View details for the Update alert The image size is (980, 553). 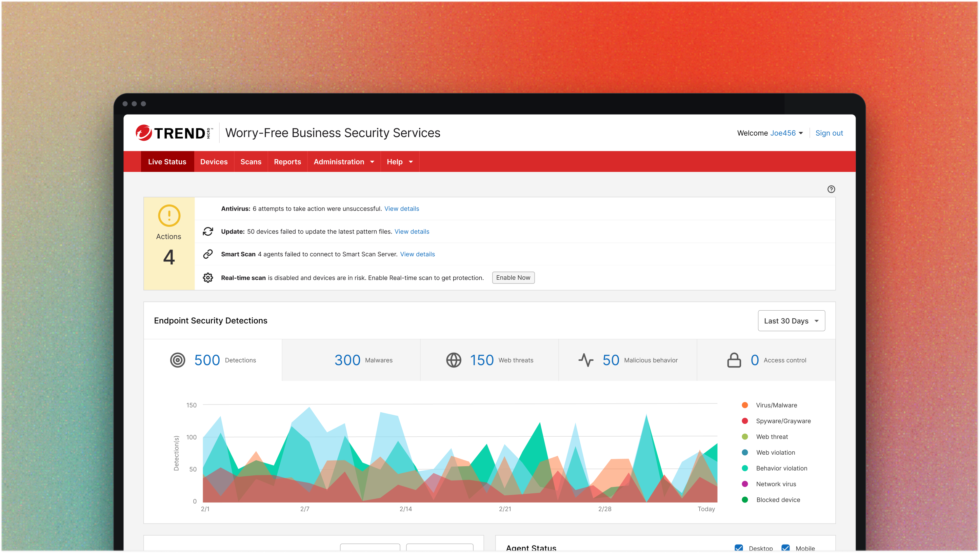click(412, 231)
